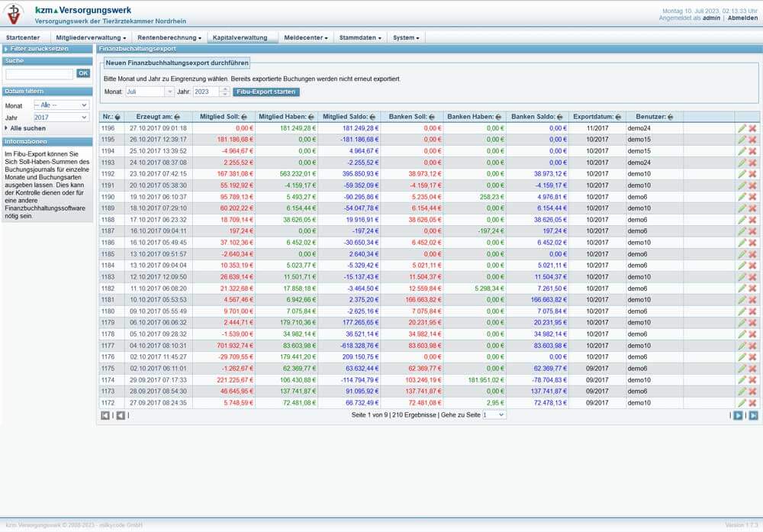Click Fibu-Export starten button

tap(266, 92)
